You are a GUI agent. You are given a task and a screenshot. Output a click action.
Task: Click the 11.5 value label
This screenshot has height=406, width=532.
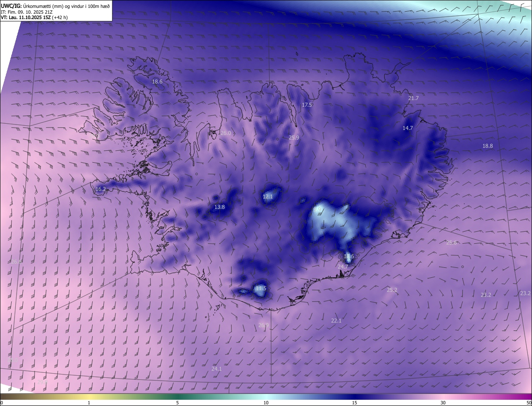pos(261,289)
